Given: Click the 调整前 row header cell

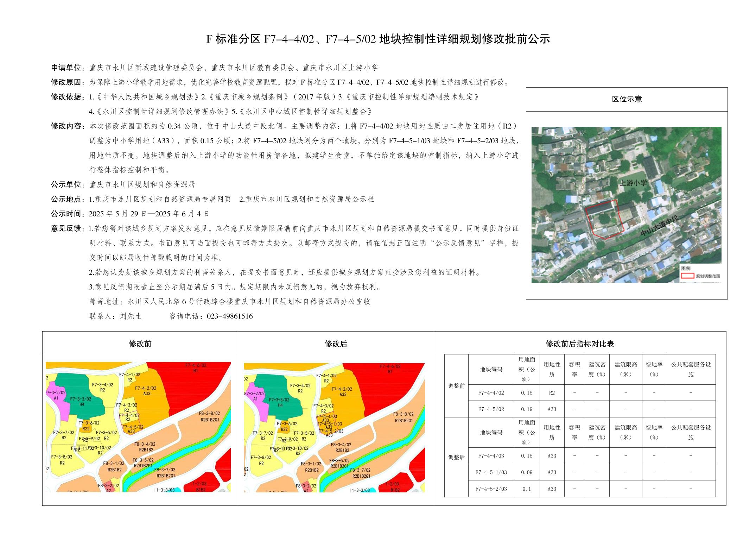Looking at the screenshot, I should coord(456,385).
